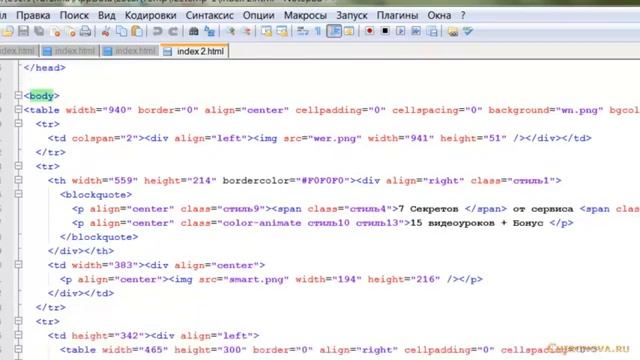The image size is (640, 360).
Task: Open Find with the binoculars icon
Action: click(193, 31)
